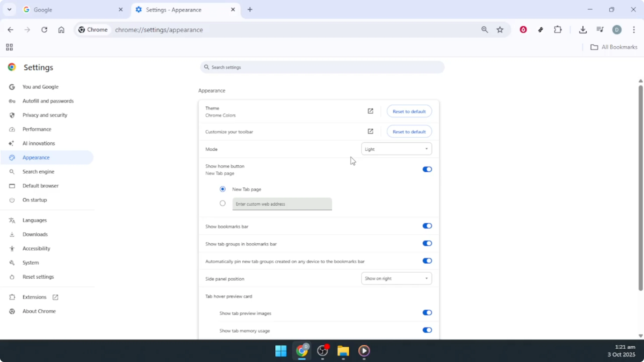Open the Reading list icon

(600, 30)
